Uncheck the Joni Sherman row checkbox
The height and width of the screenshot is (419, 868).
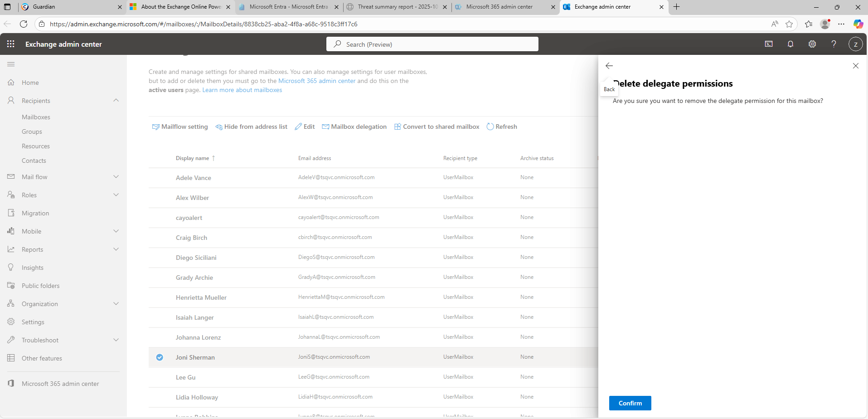point(160,357)
